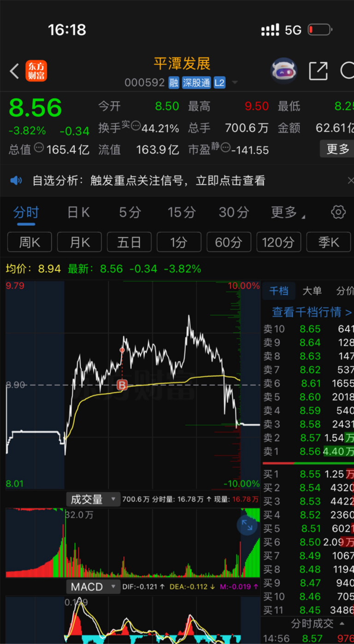The image size is (354, 644).
Task: Tap the 深股通 badge
Action: (x=196, y=83)
